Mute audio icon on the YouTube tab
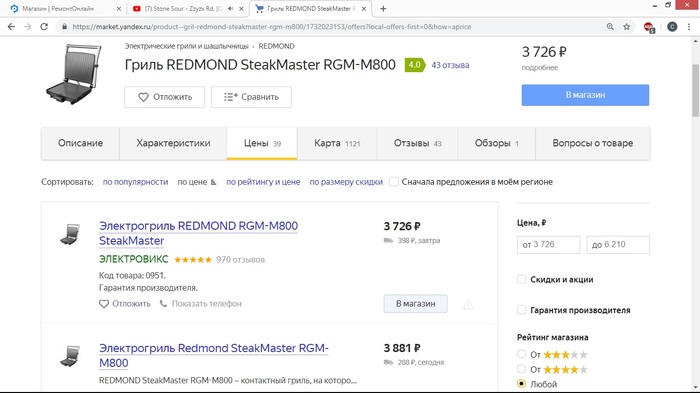Image resolution: width=700 pixels, height=393 pixels. (x=230, y=8)
